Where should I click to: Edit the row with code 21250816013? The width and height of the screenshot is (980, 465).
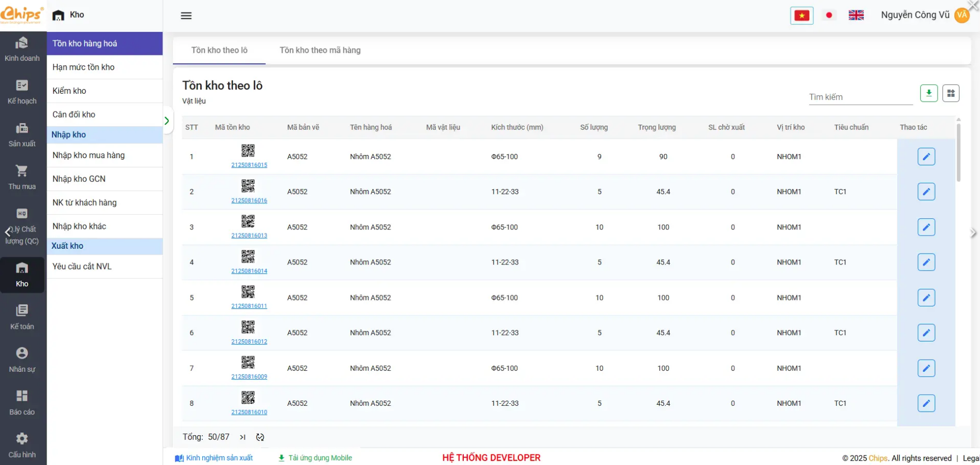[927, 227]
